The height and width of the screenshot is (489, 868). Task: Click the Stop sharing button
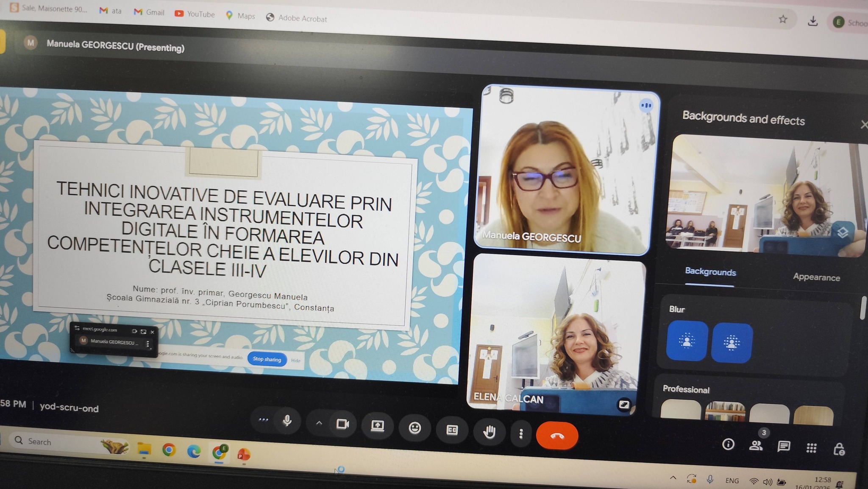click(x=267, y=359)
